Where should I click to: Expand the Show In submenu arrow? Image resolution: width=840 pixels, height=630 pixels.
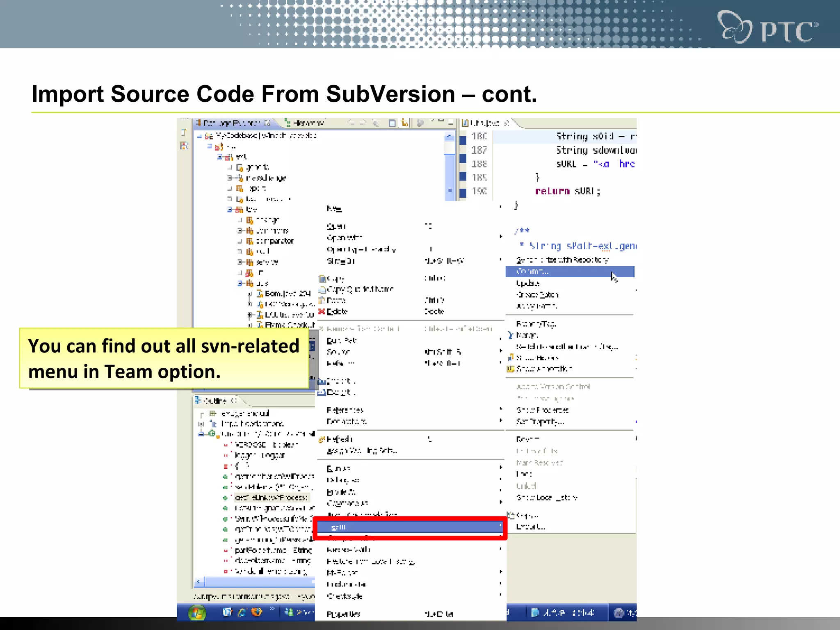click(x=501, y=260)
